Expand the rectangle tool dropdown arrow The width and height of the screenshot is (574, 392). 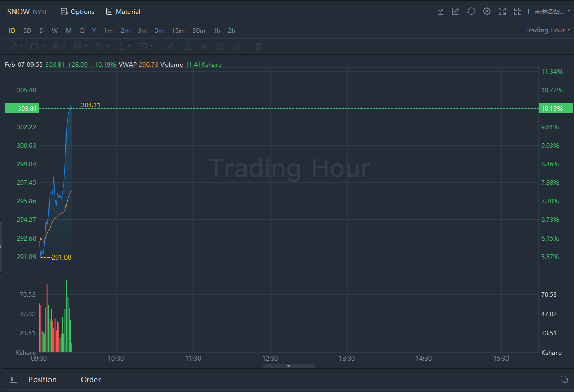[43, 46]
